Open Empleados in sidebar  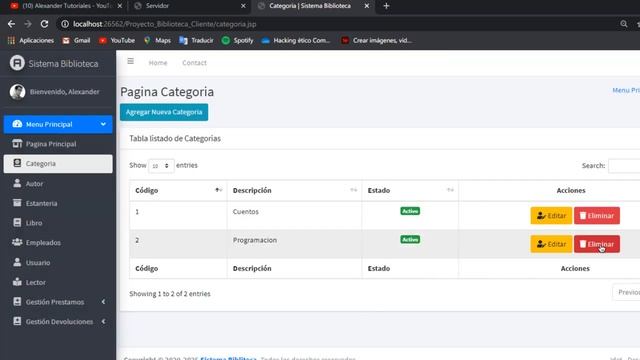click(58, 242)
